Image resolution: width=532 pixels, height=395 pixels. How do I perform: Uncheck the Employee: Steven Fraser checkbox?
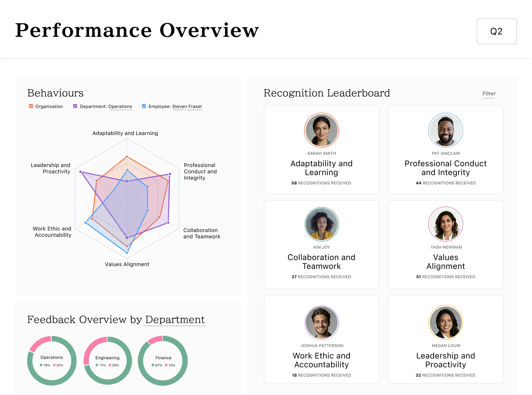click(144, 106)
